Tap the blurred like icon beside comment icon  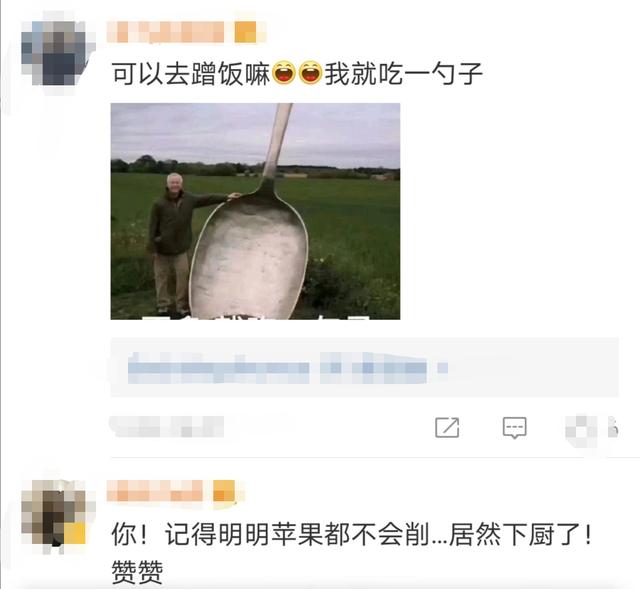582,429
